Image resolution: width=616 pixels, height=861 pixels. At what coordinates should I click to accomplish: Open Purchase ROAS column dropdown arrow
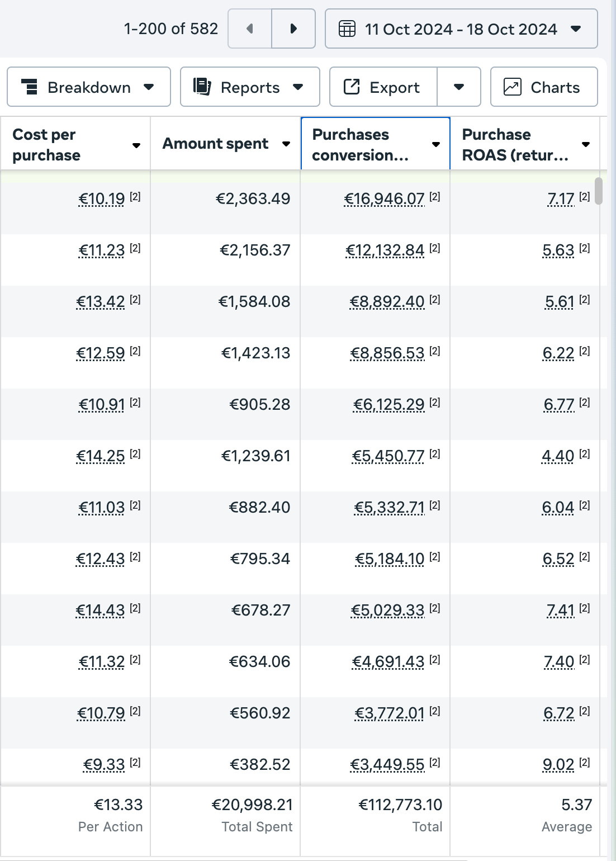pyautogui.click(x=586, y=144)
